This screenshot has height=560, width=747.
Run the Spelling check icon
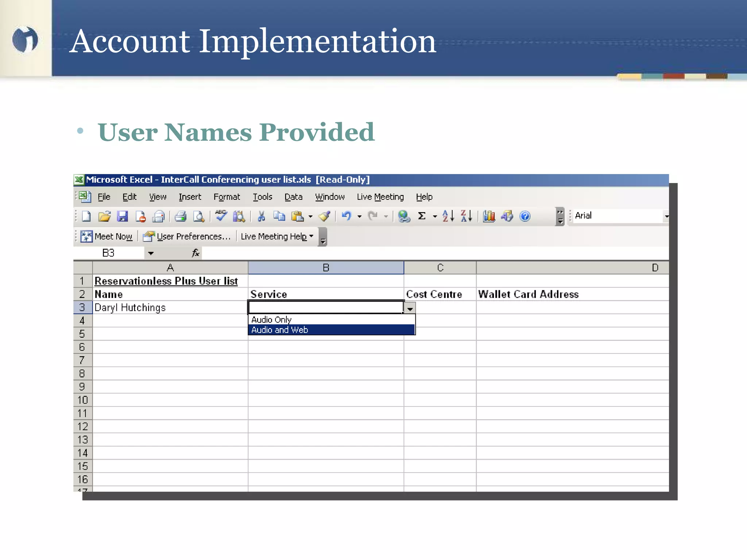pyautogui.click(x=221, y=215)
